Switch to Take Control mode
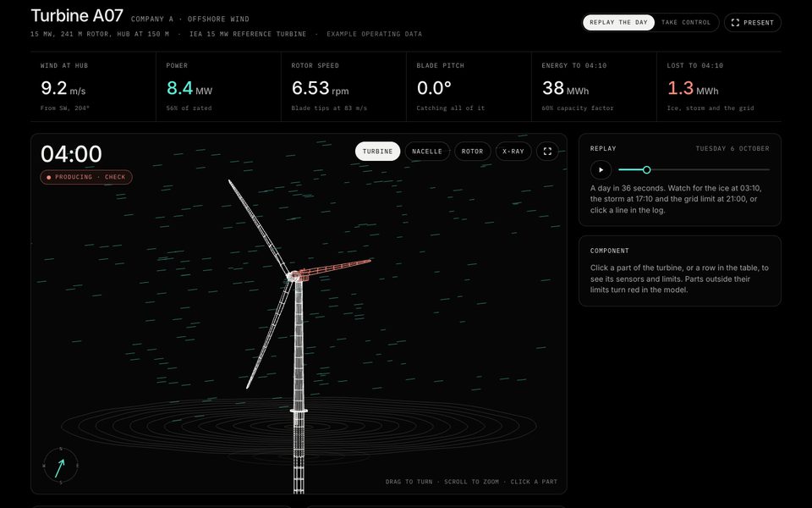The width and height of the screenshot is (812, 508). tap(686, 22)
